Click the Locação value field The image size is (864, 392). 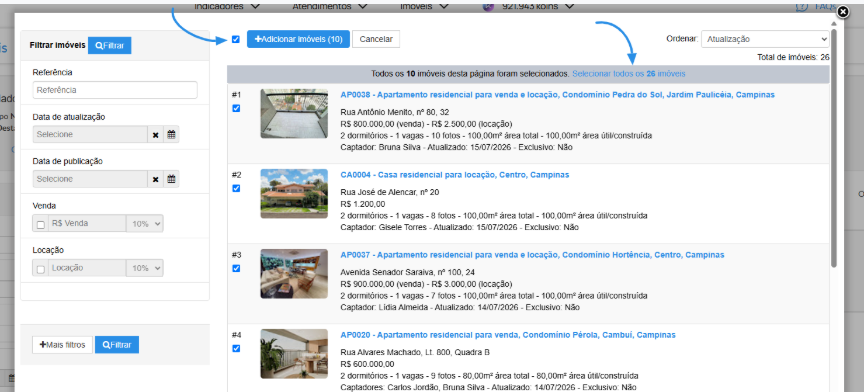click(x=88, y=268)
